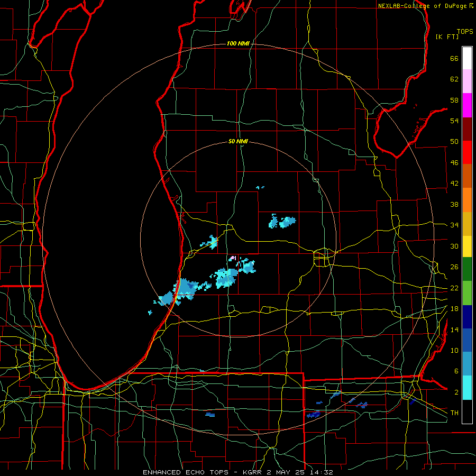Click the cyan 2 kft legend swatch
The image size is (476, 476).
point(467,388)
